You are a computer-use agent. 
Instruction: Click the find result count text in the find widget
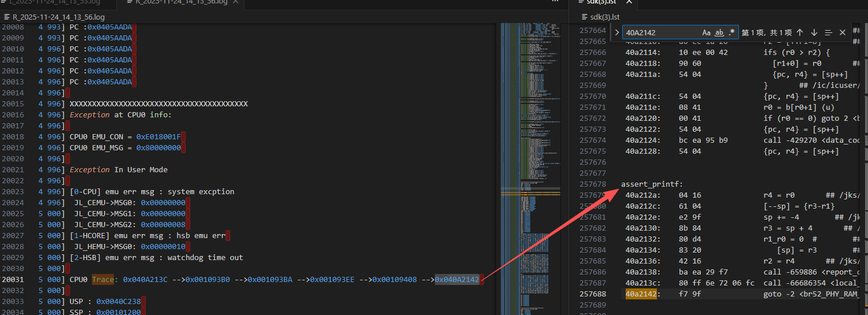(767, 33)
